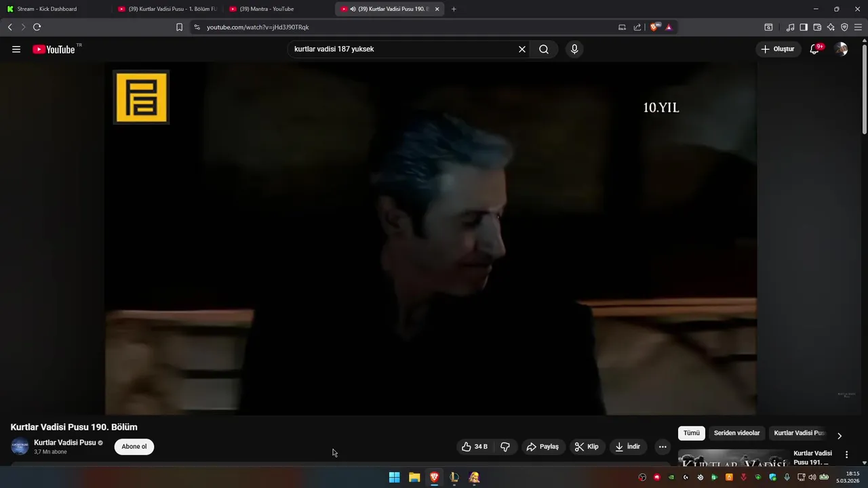Open the account avatar menu

[841, 49]
